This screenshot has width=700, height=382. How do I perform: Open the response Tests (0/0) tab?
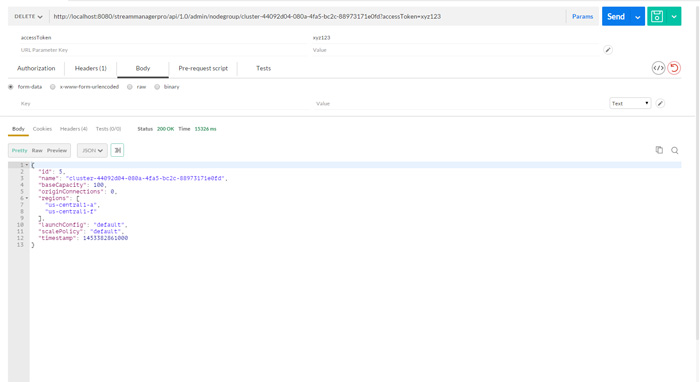[x=108, y=129]
